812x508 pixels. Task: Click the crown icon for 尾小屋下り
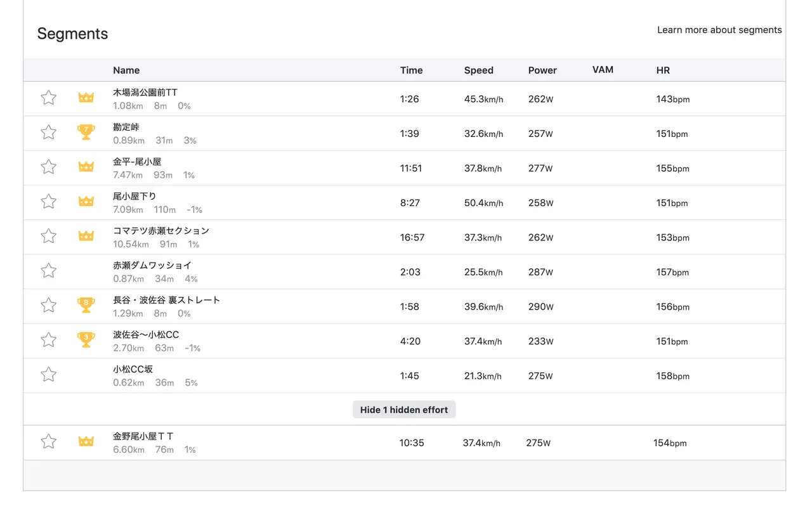coord(86,202)
